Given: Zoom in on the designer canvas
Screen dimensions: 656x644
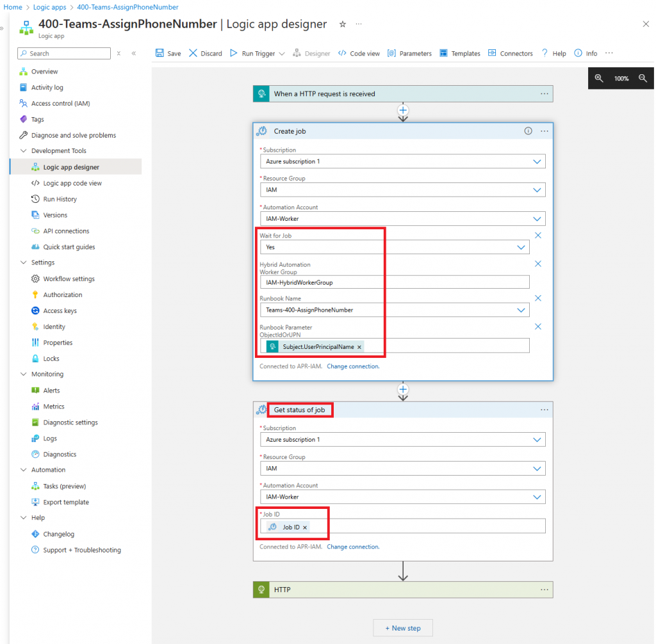Looking at the screenshot, I should pos(599,78).
